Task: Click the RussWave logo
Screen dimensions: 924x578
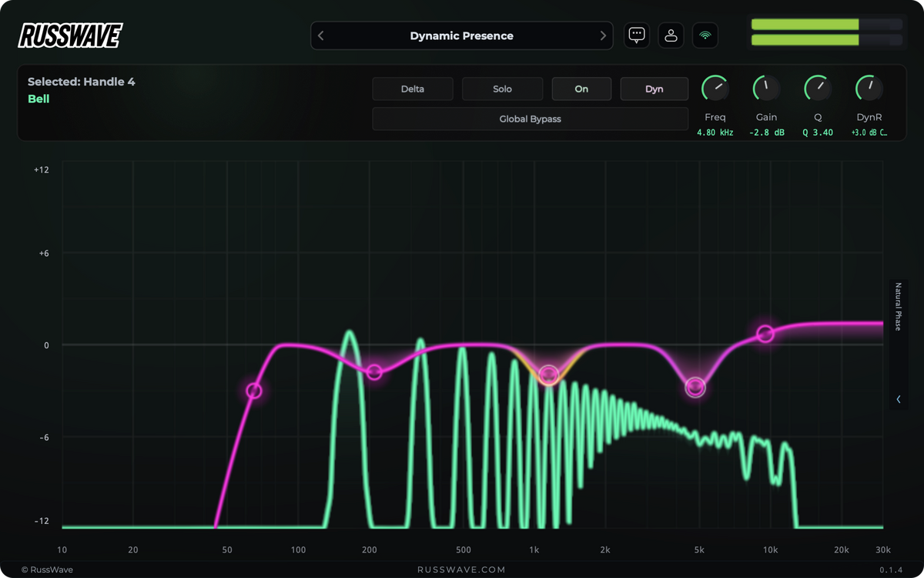Action: 70,35
